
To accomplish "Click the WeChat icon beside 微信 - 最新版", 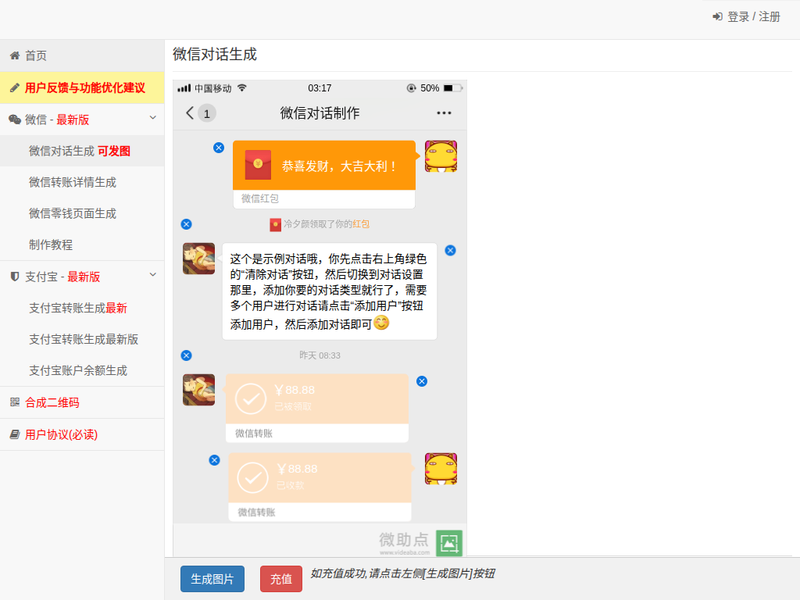I will tap(15, 119).
